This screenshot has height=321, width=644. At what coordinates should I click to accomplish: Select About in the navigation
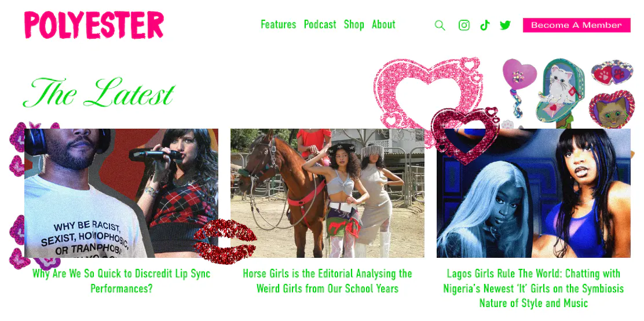point(383,25)
